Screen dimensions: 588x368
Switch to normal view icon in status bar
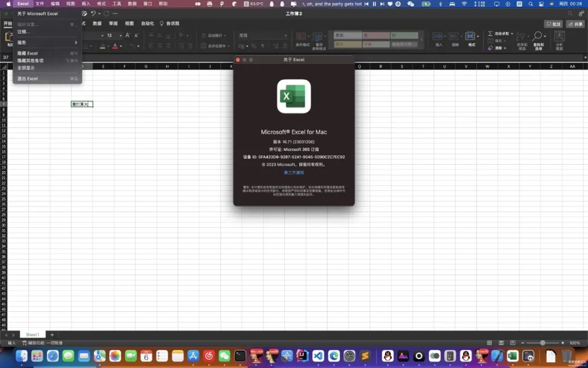click(x=489, y=343)
